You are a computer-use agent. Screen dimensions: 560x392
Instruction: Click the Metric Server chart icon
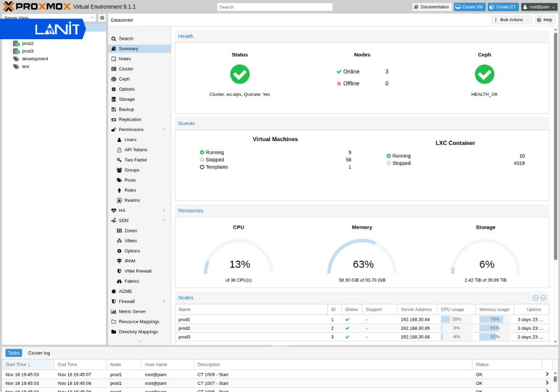[x=114, y=311]
